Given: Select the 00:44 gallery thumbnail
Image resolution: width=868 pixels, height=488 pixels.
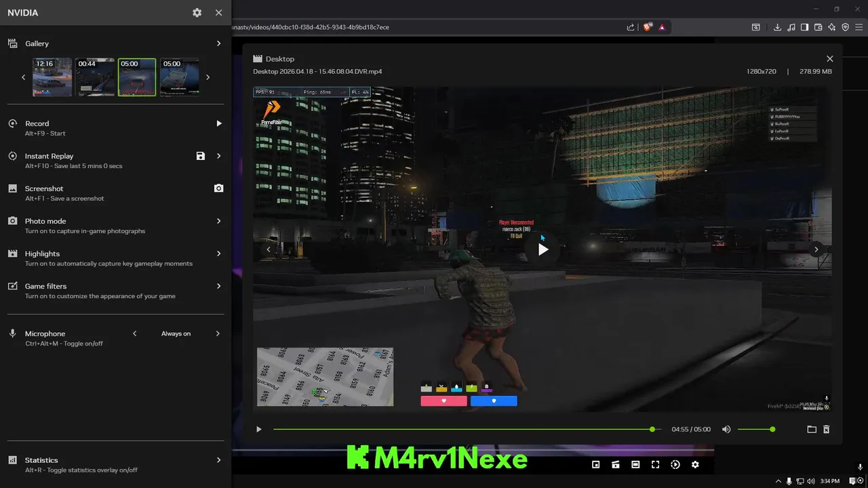Looking at the screenshot, I should [95, 77].
